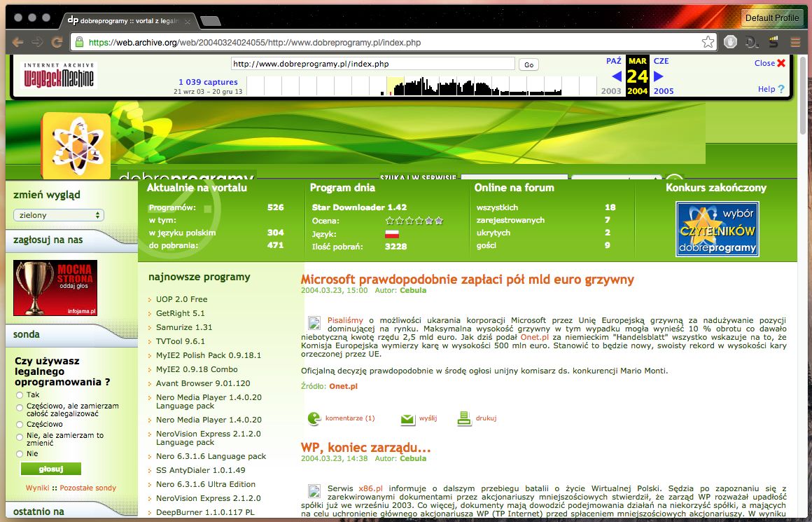Open Avant Browser 9.01.120 link

pyautogui.click(x=203, y=383)
